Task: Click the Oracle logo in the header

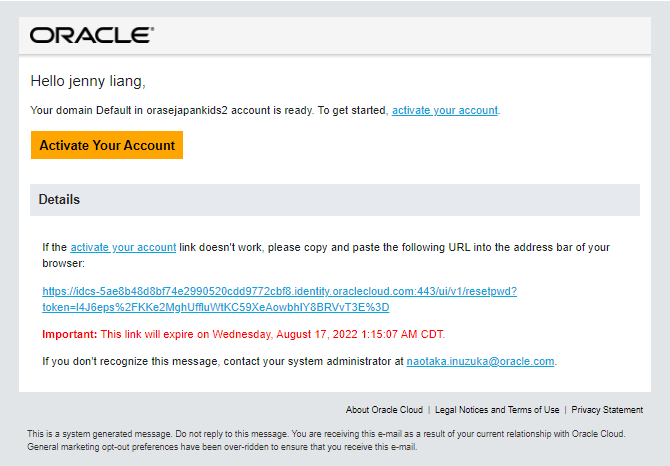Action: click(91, 36)
